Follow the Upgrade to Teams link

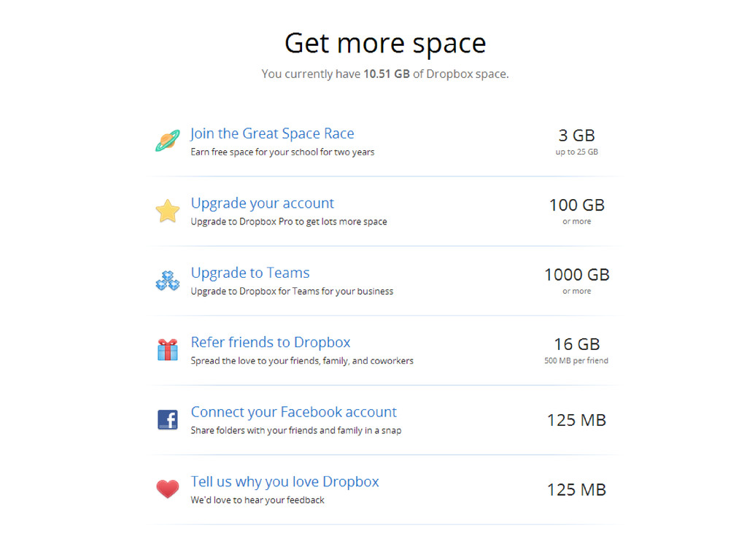250,273
